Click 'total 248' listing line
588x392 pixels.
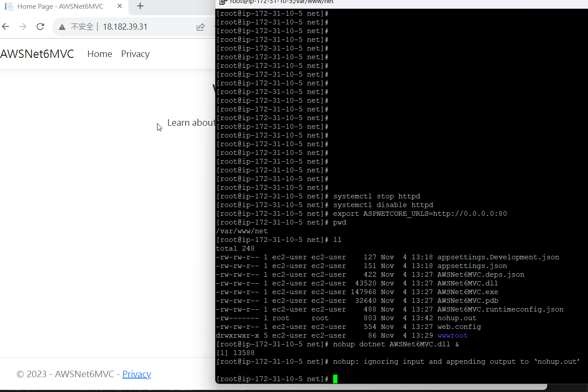click(235, 248)
